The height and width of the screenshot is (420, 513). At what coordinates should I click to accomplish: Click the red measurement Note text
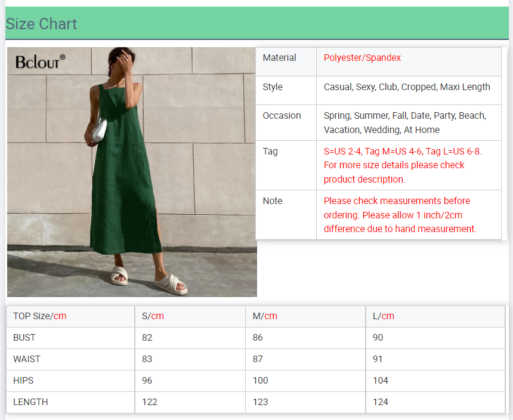click(x=400, y=215)
